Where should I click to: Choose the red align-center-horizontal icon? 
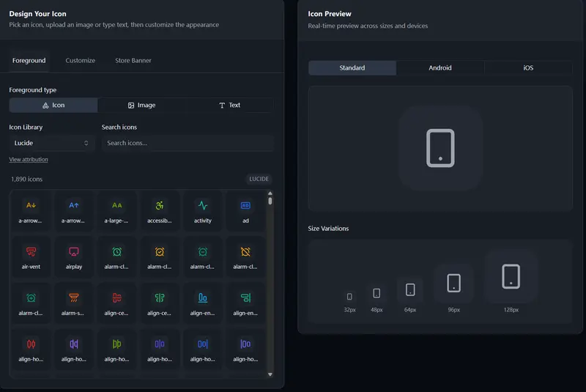point(116,303)
